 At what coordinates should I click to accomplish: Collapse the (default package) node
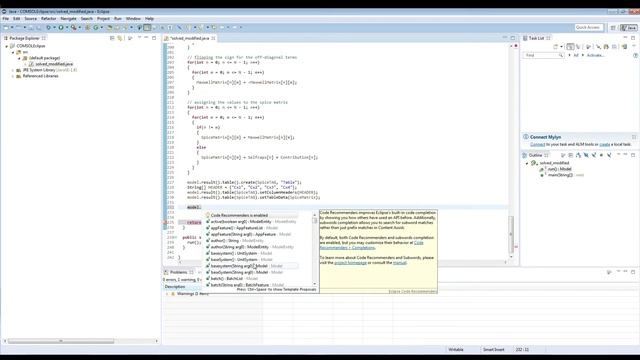coord(19,58)
